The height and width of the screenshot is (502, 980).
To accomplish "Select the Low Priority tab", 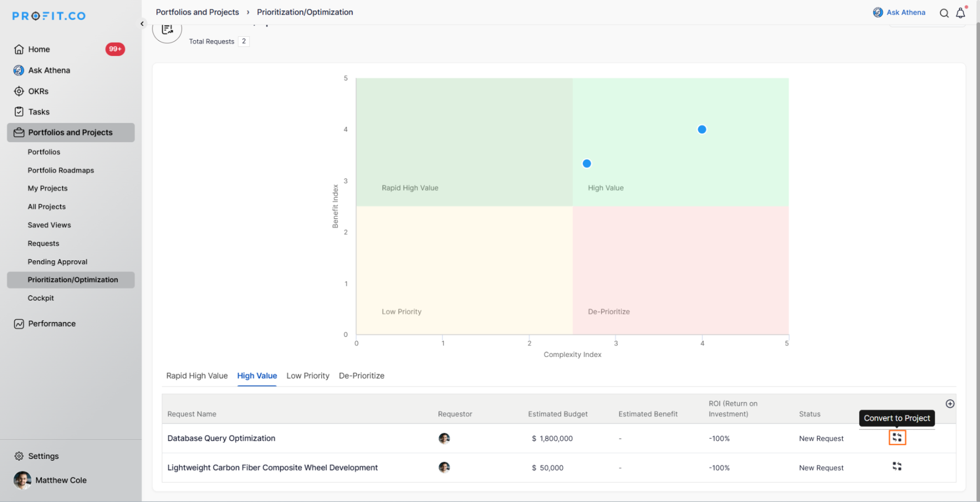I will click(307, 376).
